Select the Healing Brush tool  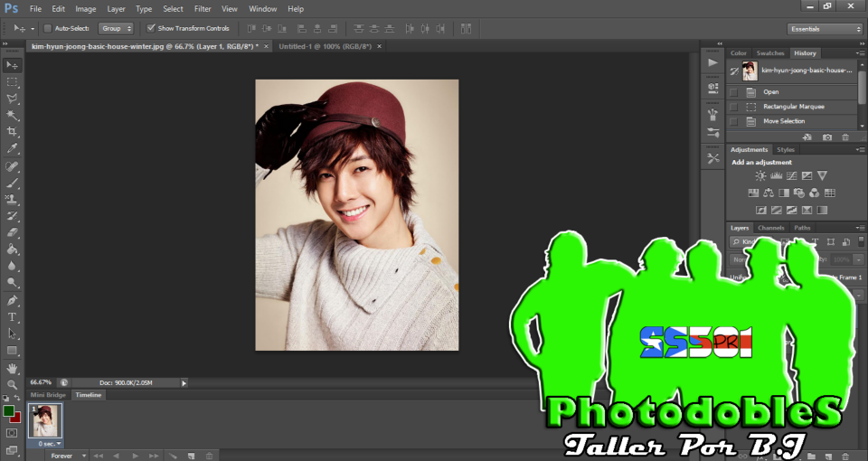tap(12, 166)
